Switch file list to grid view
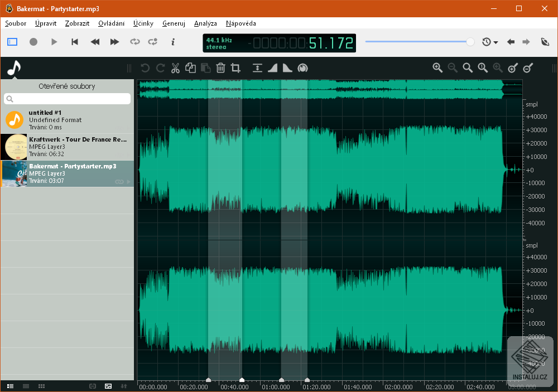This screenshot has height=392, width=558. pos(41,386)
